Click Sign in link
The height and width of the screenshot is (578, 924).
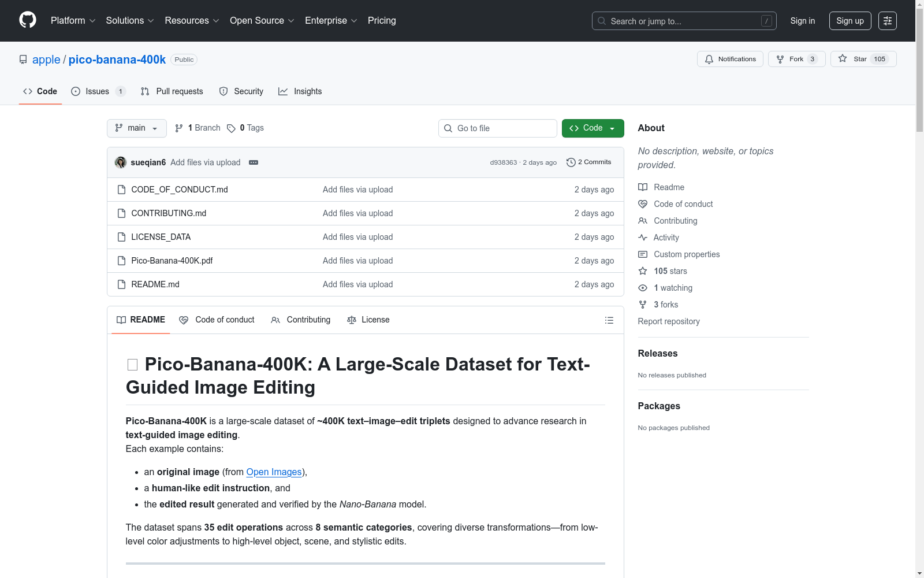(x=803, y=21)
